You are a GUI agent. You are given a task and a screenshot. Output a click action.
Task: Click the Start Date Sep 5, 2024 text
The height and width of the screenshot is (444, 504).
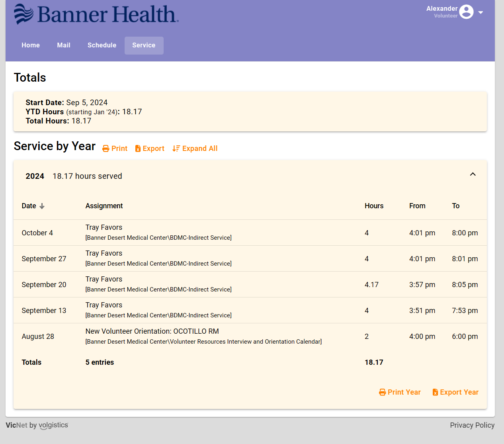click(66, 103)
